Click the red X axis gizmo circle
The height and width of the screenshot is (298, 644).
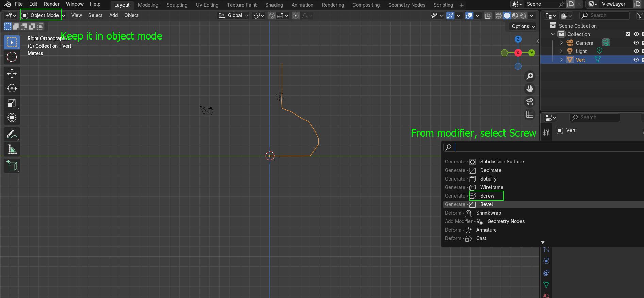[x=518, y=53]
